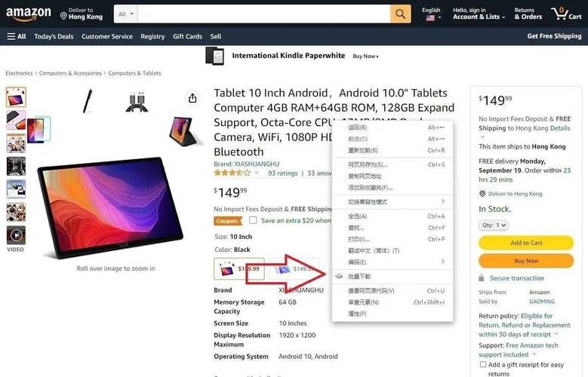Click the Add to Cart button
This screenshot has height=377, width=588.
pos(526,243)
